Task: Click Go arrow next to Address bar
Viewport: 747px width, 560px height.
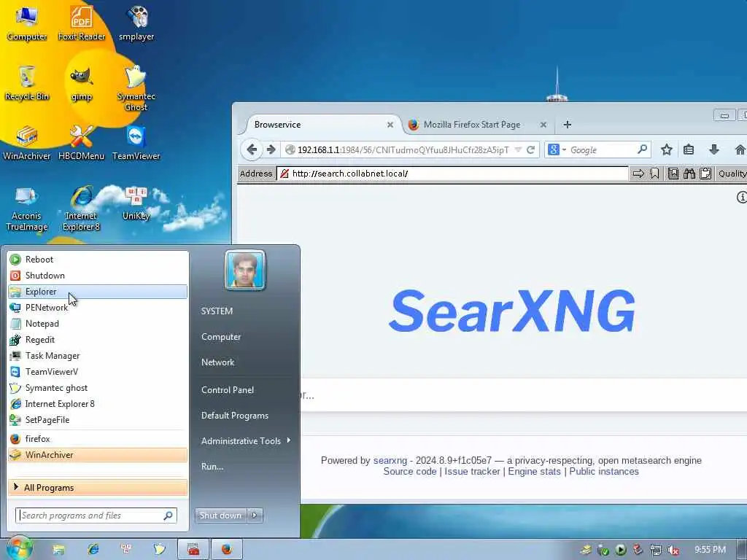Action: (x=638, y=174)
